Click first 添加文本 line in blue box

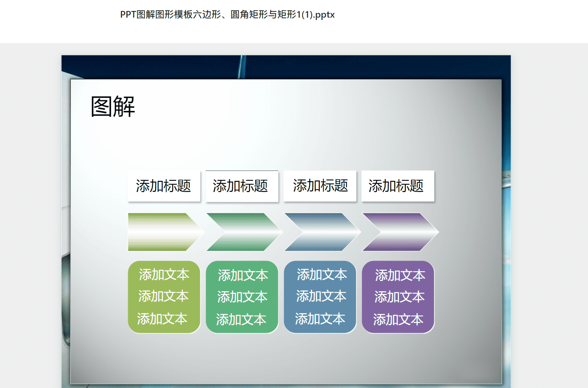(x=322, y=274)
